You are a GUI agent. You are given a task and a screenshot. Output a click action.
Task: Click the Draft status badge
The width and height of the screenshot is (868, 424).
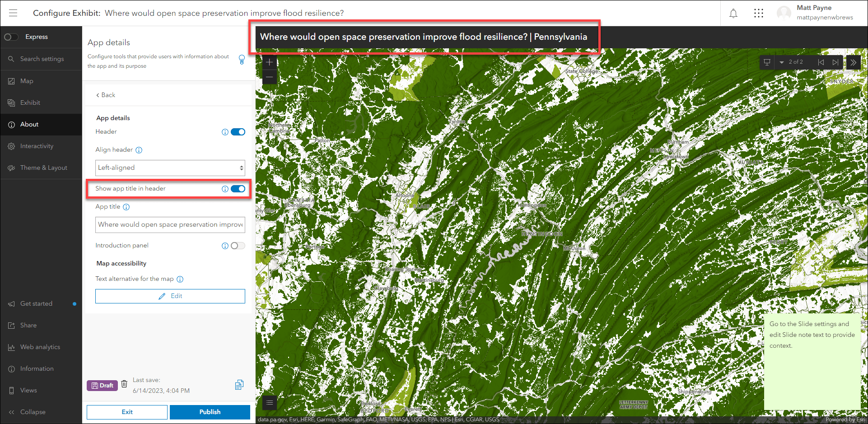coord(103,385)
